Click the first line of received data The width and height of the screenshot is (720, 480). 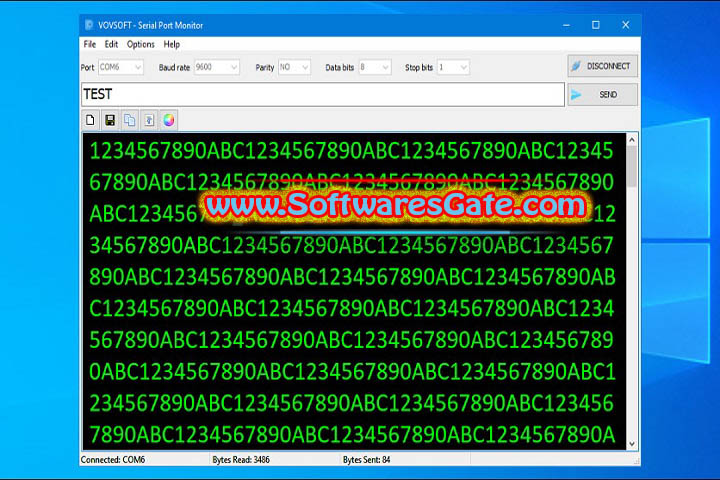(351, 151)
